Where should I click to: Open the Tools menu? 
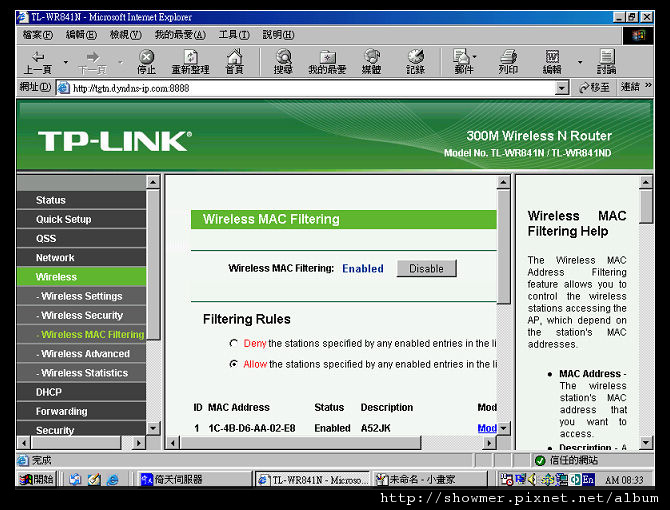(x=234, y=35)
